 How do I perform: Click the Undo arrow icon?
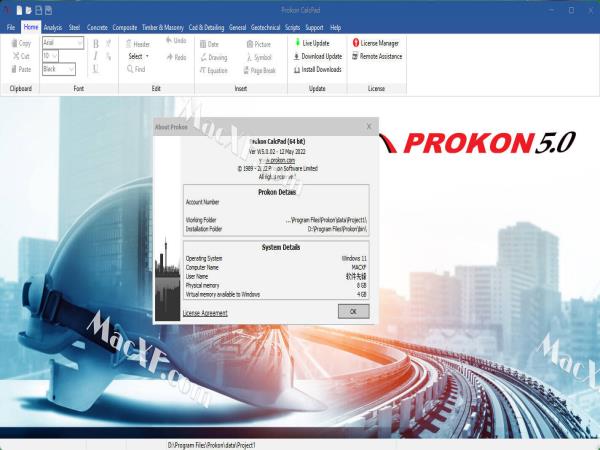coord(169,40)
